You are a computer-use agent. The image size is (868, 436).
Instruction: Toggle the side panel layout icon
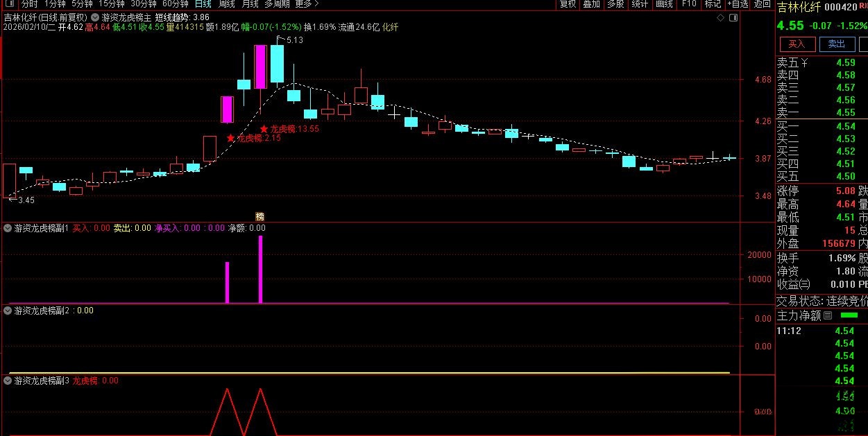[x=732, y=17]
